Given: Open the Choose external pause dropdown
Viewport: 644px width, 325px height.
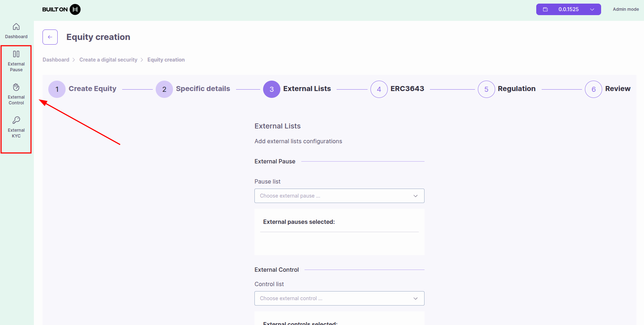Looking at the screenshot, I should pyautogui.click(x=339, y=195).
